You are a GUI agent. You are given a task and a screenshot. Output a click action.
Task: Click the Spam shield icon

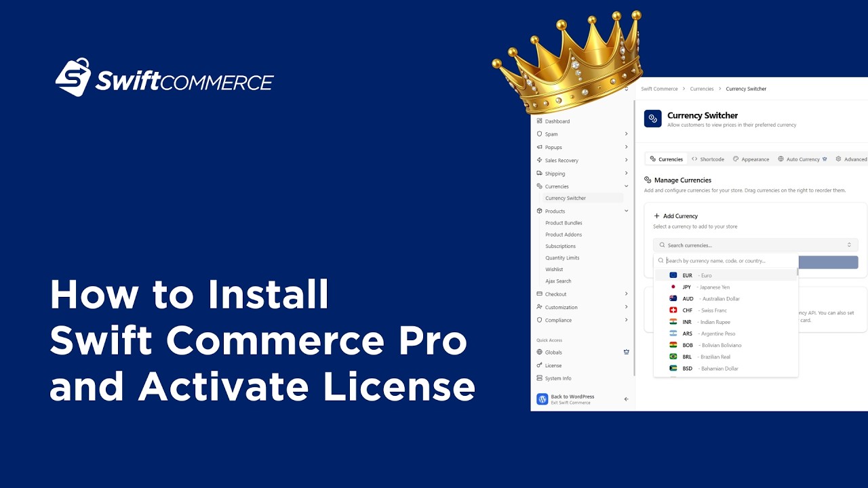[x=539, y=134]
